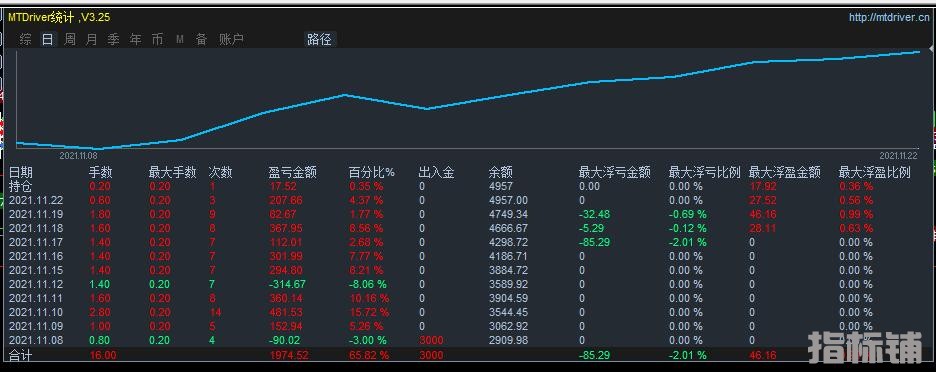Select the M tab
The image size is (936, 372).
(180, 39)
